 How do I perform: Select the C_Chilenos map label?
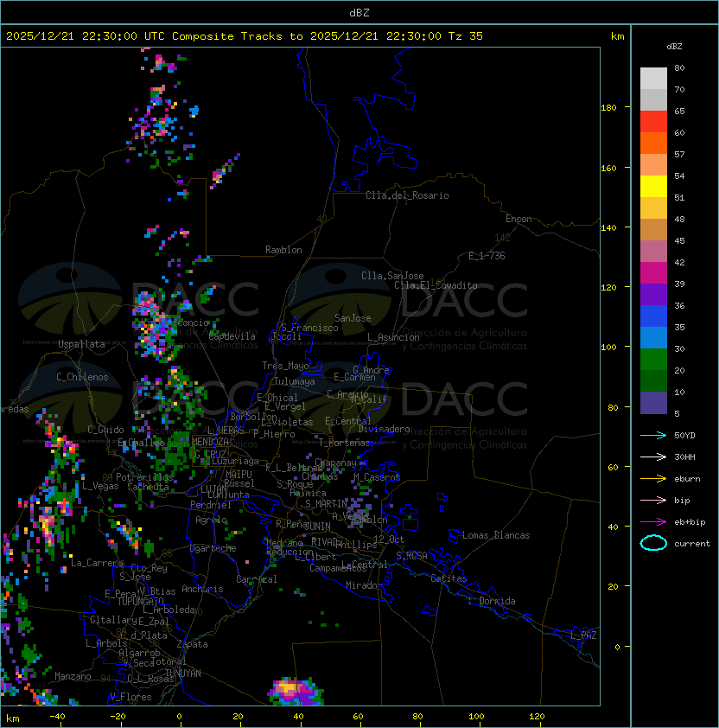tap(82, 377)
